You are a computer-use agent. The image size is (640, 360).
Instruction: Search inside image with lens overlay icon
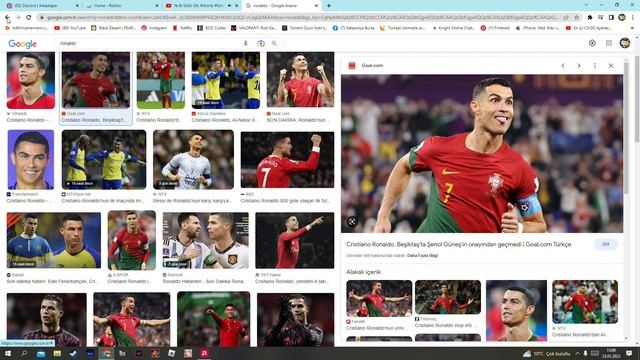(x=352, y=222)
